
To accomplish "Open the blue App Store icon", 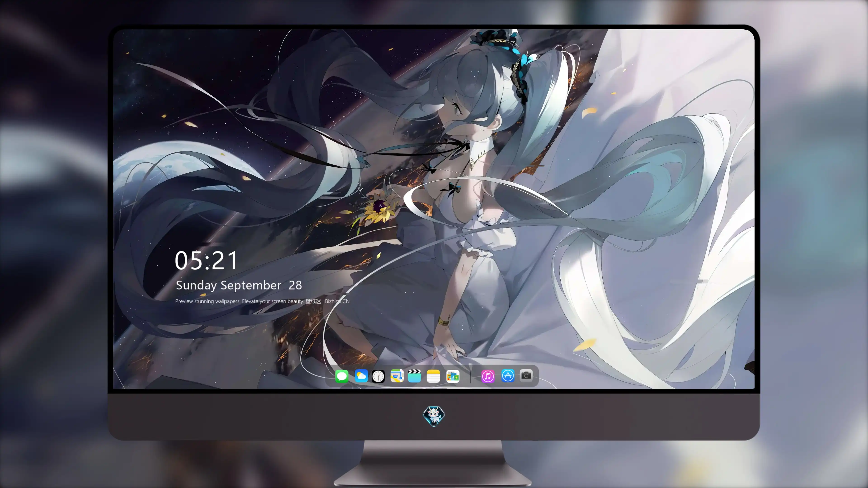I will click(x=508, y=375).
